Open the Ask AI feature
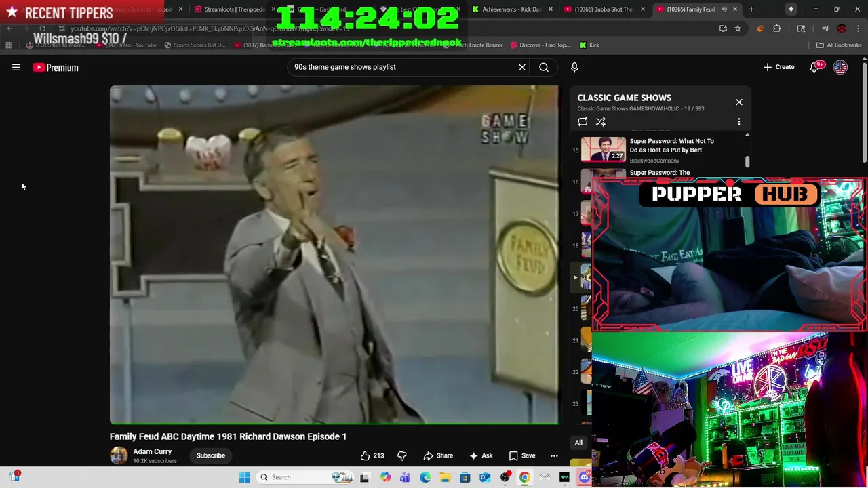Viewport: 868px width, 488px height. (x=481, y=455)
